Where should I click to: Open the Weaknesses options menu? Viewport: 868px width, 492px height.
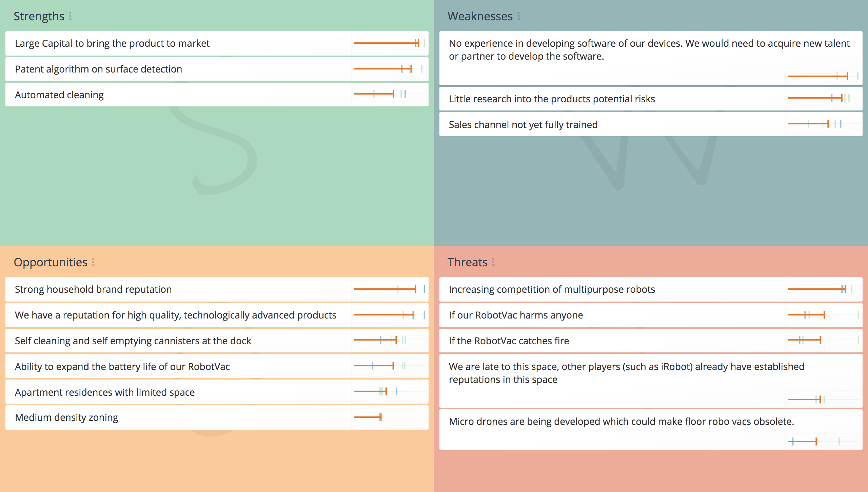[x=519, y=16]
